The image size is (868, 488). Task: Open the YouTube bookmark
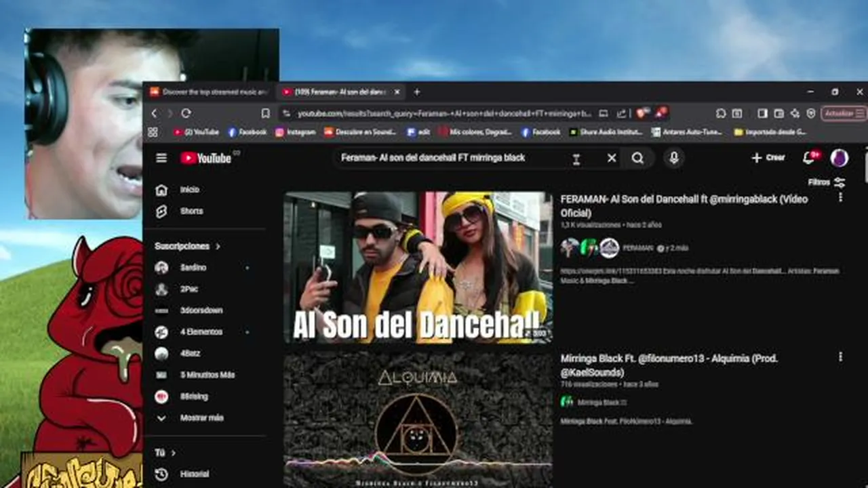[196, 132]
